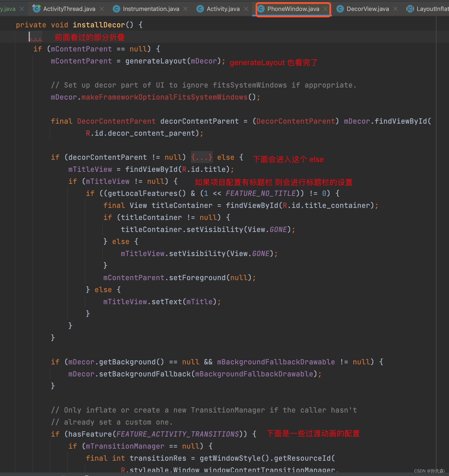Click getWindowStyle() method call
Viewport: 449px width, 476px height.
[234, 458]
